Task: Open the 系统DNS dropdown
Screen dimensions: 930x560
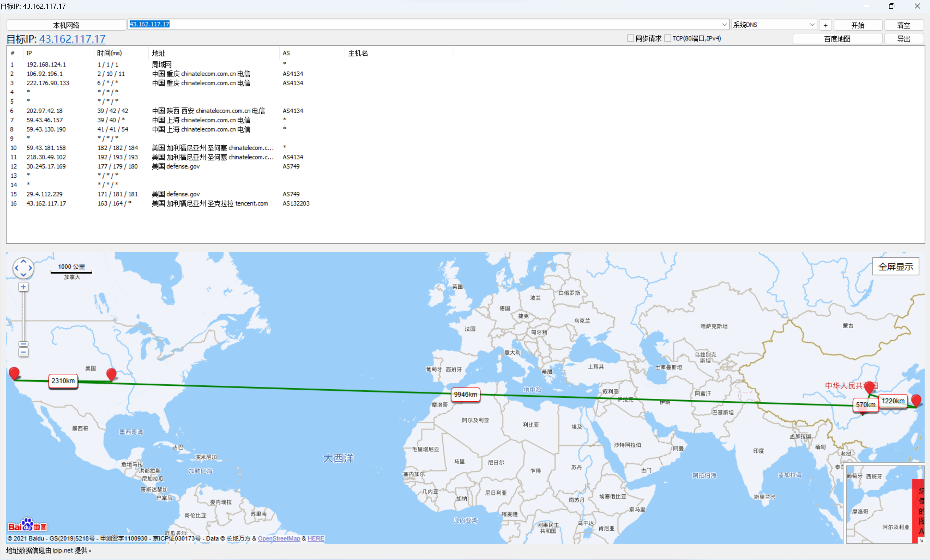Action: 812,24
